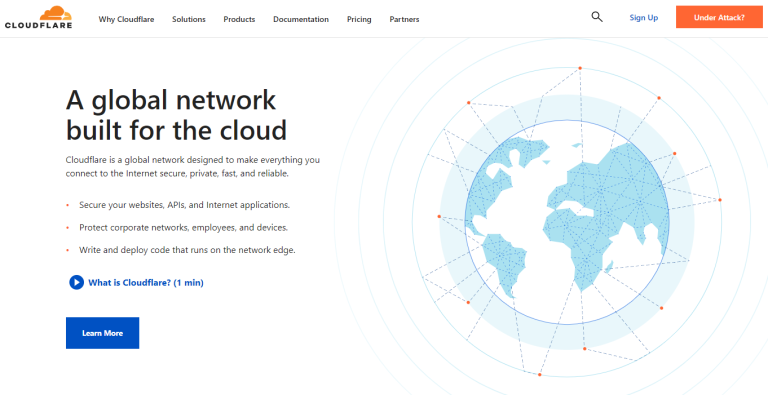Go to Documentation
The height and width of the screenshot is (395, 768).
[x=301, y=19]
